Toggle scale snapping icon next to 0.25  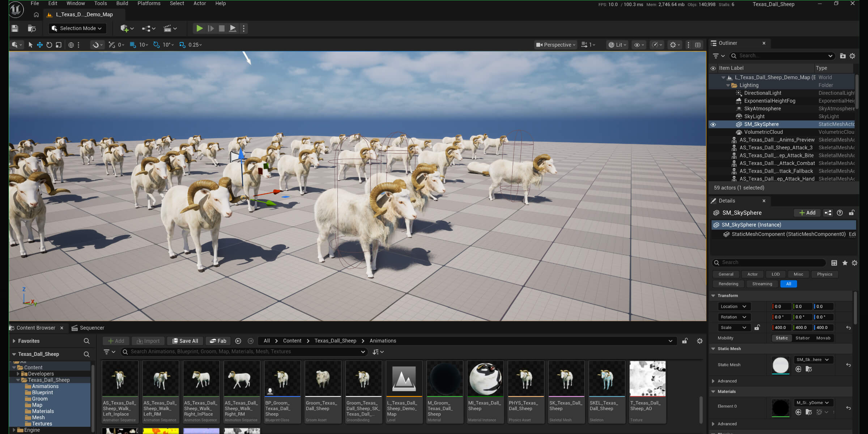182,45
